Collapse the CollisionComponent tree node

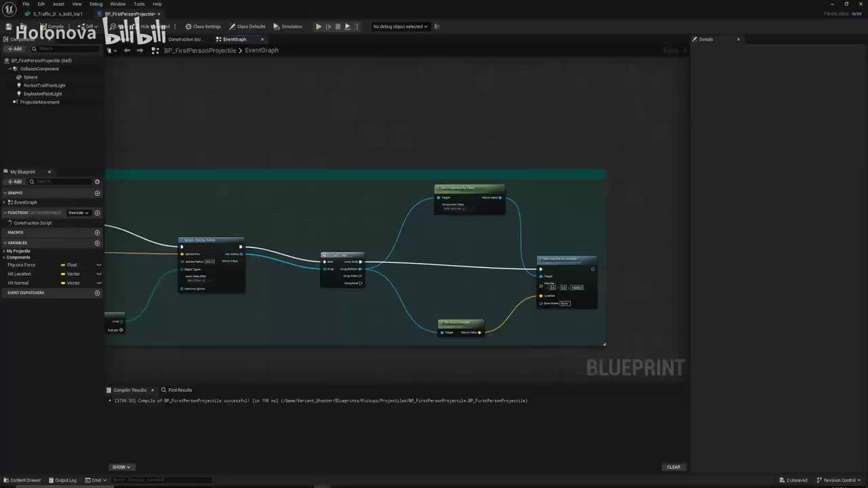click(11, 68)
